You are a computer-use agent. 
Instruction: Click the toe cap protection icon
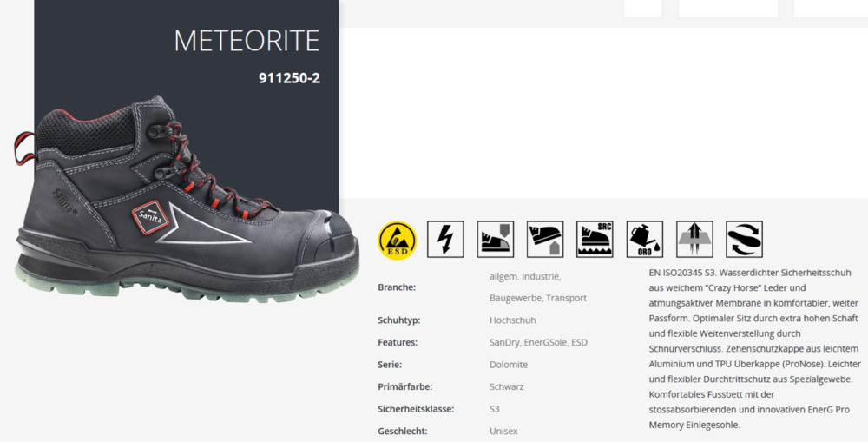(x=496, y=240)
